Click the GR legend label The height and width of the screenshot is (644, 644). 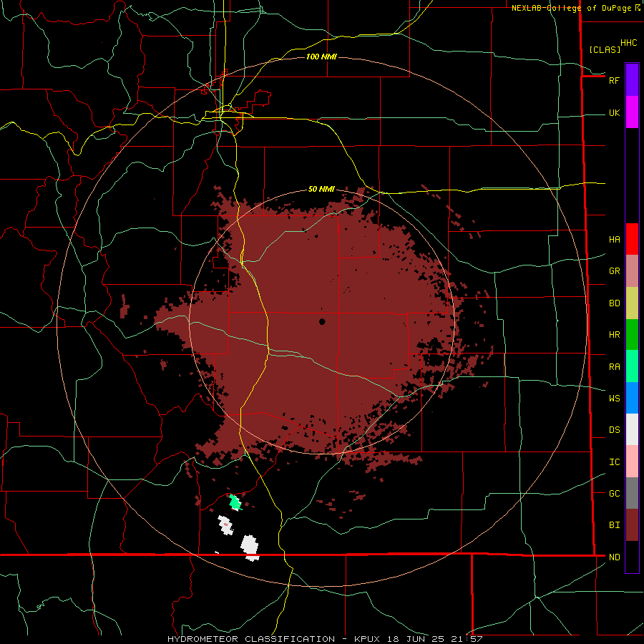[614, 271]
